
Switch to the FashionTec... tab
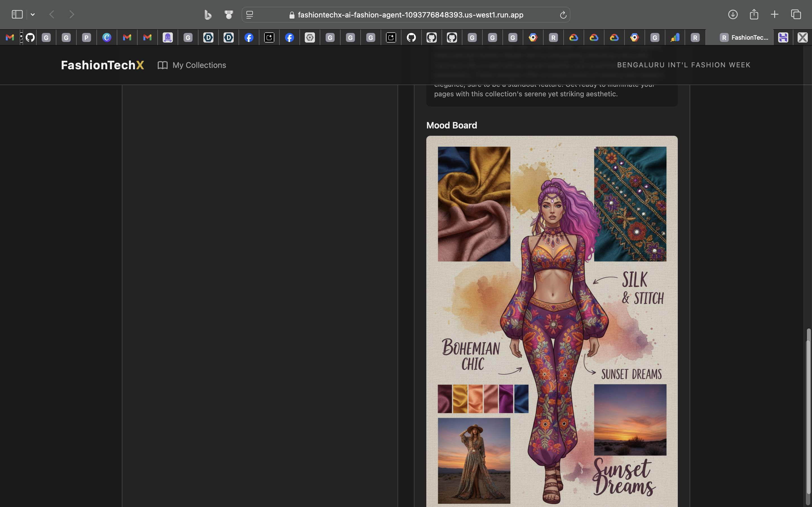(743, 37)
